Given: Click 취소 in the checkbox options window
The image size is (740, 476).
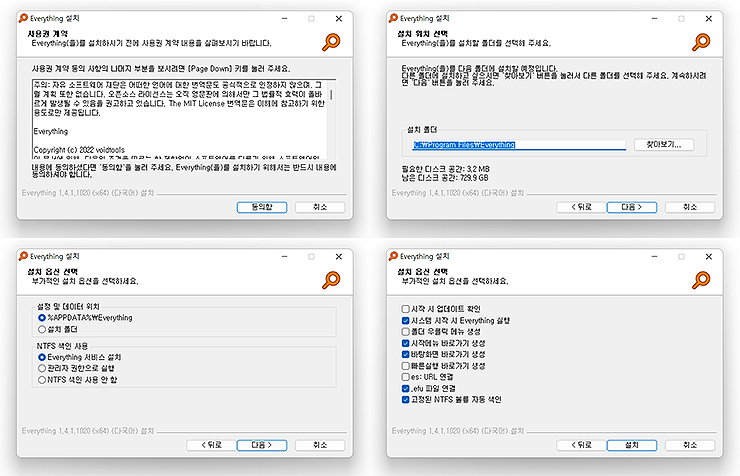Looking at the screenshot, I should coord(690,445).
